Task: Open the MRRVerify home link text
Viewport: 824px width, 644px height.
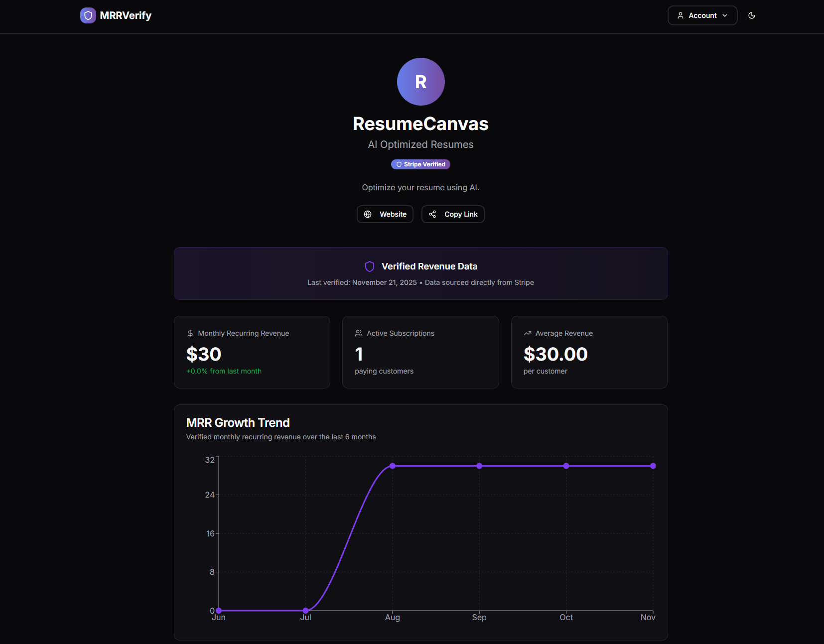Action: coord(126,15)
